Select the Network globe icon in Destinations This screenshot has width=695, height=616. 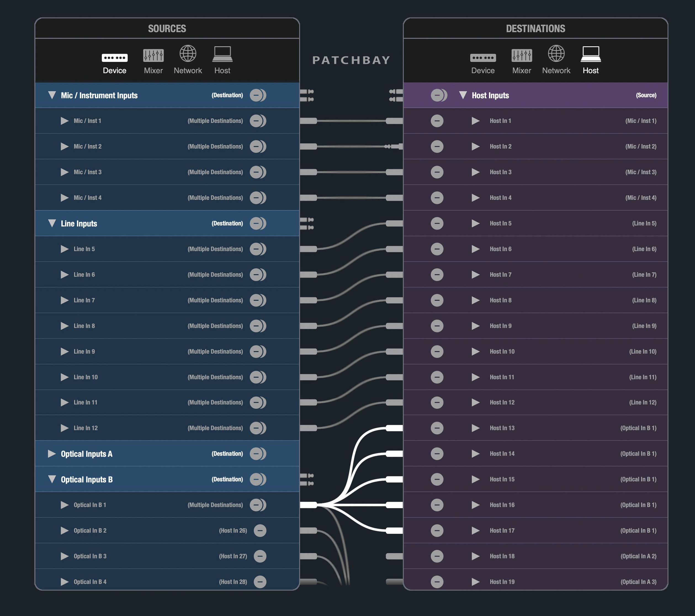pyautogui.click(x=556, y=53)
